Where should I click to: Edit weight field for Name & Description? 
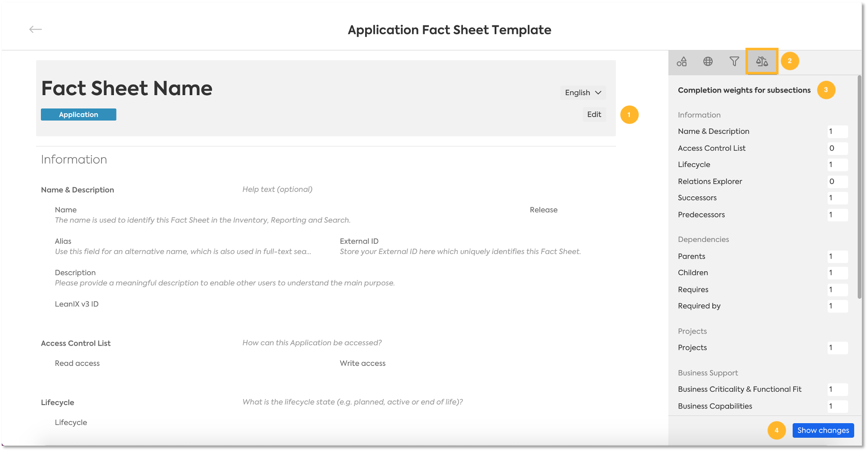point(837,132)
